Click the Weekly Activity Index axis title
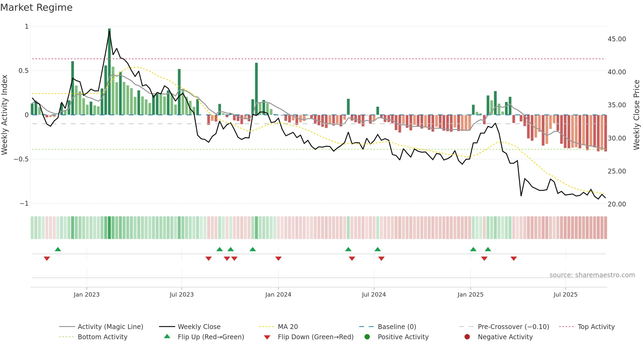 click(4, 115)
